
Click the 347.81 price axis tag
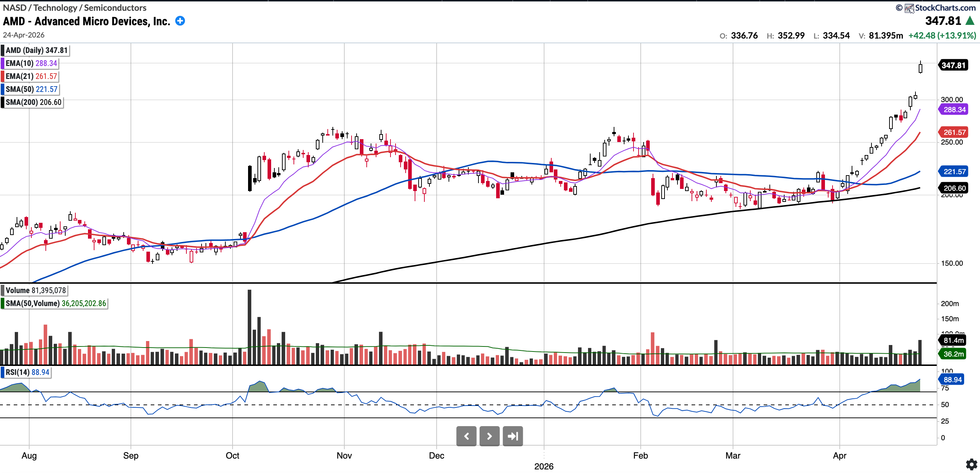click(x=953, y=65)
